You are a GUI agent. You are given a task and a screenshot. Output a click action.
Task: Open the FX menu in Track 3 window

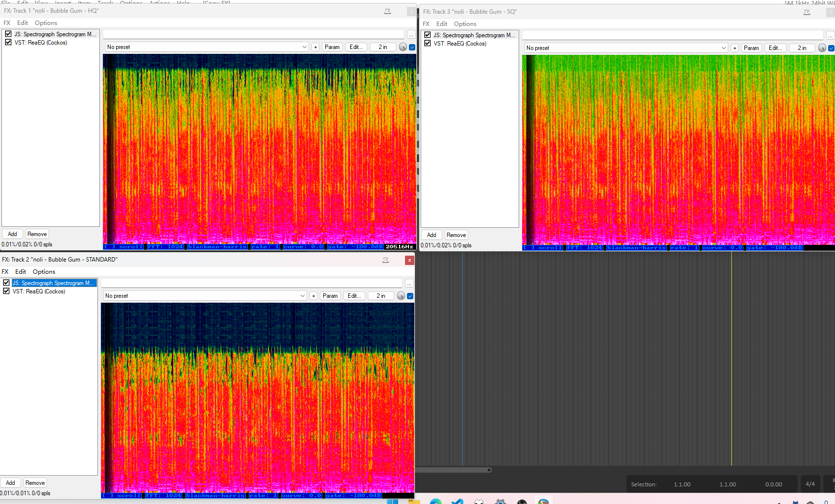coord(426,24)
